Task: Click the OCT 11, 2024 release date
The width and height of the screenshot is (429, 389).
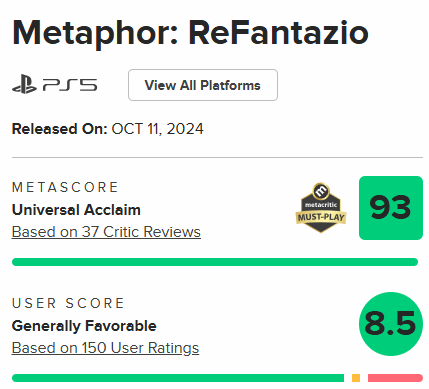Action: click(157, 129)
